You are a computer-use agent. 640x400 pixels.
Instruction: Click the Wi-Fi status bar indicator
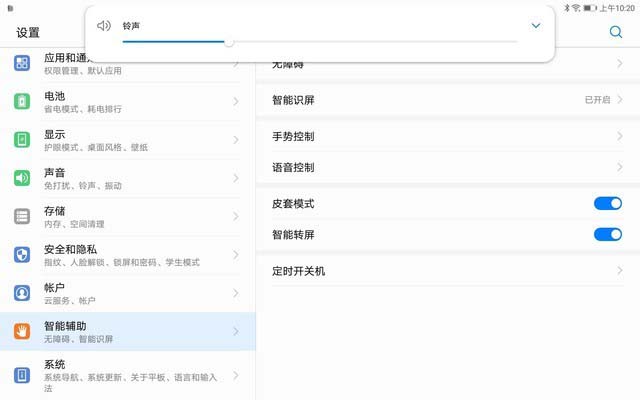[x=576, y=7]
